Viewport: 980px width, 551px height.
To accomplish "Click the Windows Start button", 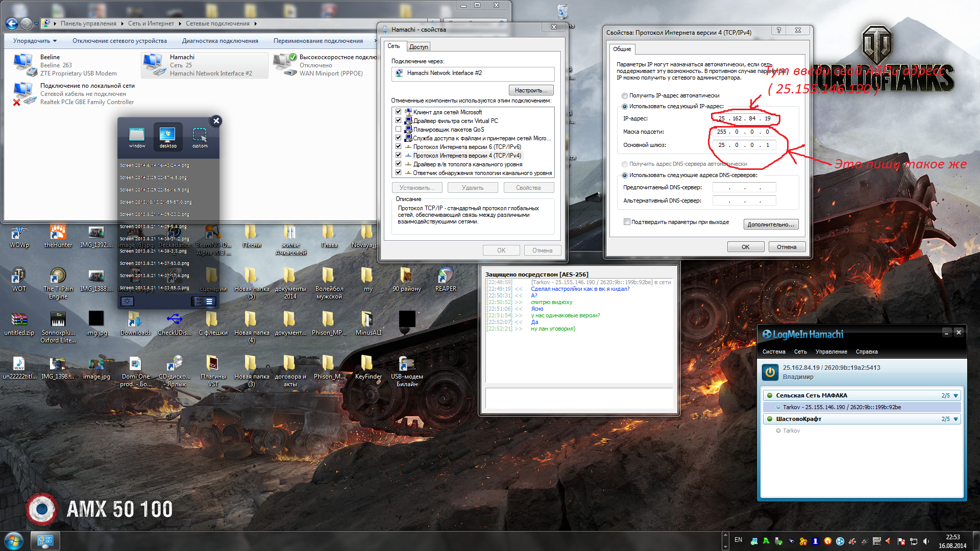I will point(14,540).
